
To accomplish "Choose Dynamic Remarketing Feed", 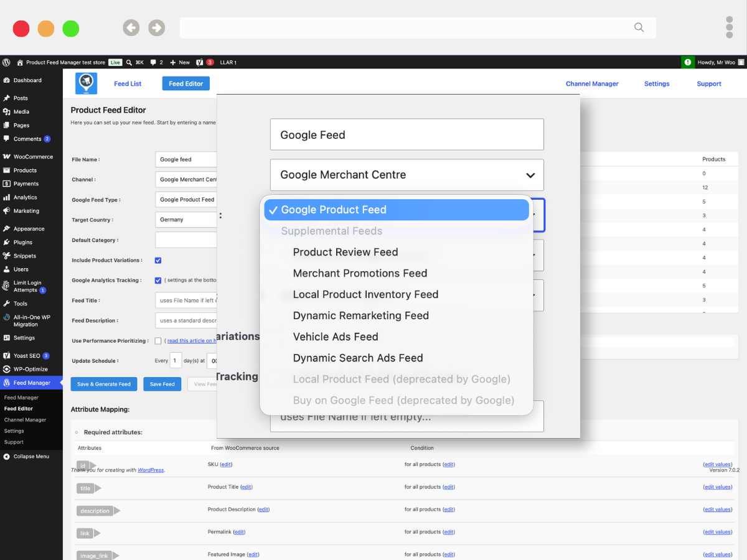I will (361, 315).
